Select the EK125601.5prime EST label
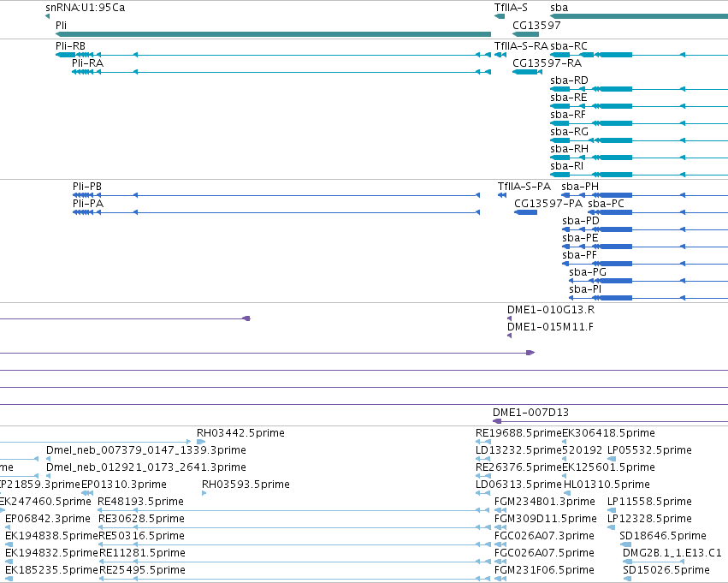The height and width of the screenshot is (583, 728). [609, 467]
